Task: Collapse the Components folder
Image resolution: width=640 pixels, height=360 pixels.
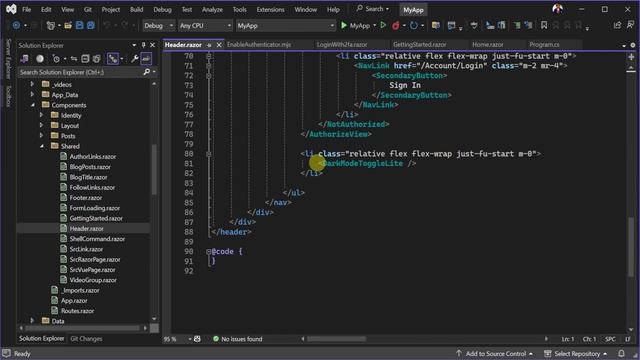Action: (32, 105)
